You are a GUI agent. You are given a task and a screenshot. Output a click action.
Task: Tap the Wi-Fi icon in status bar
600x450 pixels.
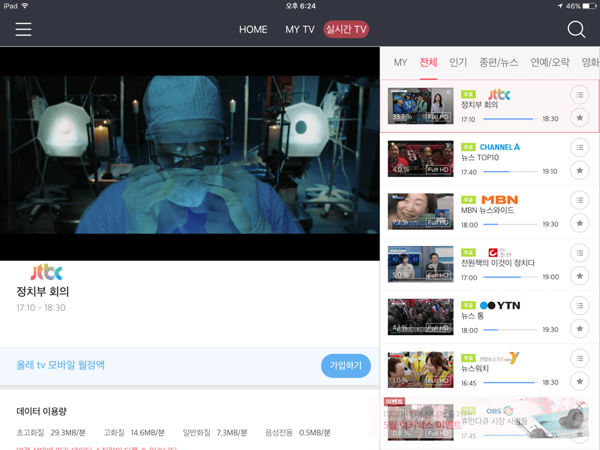click(x=25, y=6)
